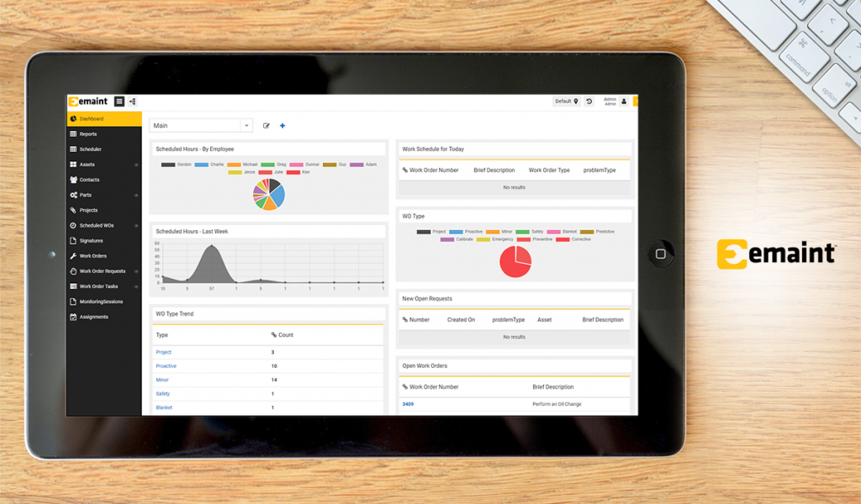Open the Assignments sidebar entry

(94, 316)
